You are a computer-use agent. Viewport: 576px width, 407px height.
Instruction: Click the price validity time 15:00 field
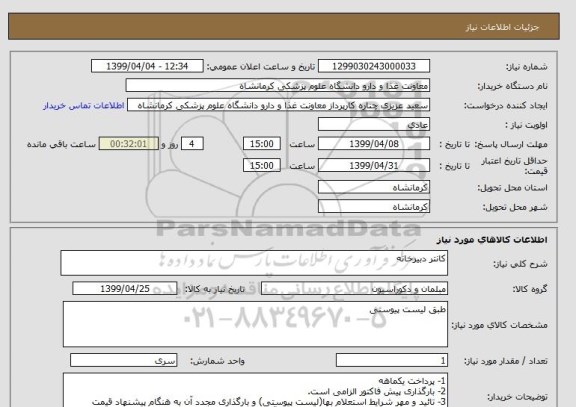[262, 165]
